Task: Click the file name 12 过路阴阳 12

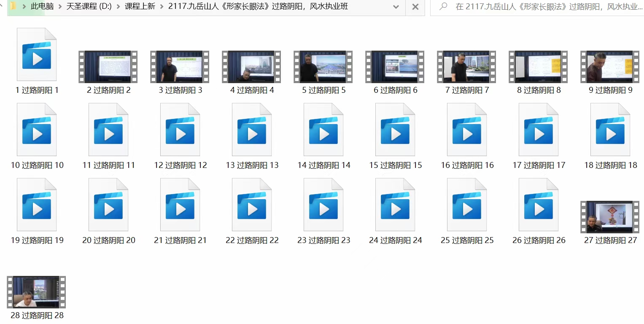Action: (x=181, y=165)
